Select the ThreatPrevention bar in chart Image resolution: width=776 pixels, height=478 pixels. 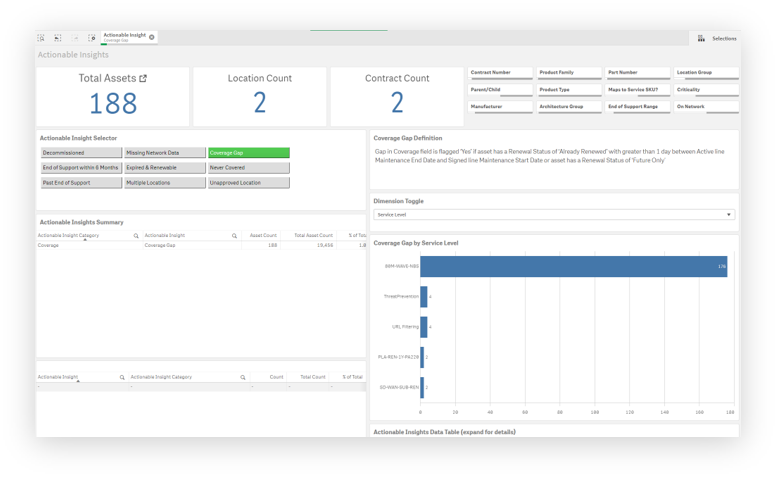point(424,296)
